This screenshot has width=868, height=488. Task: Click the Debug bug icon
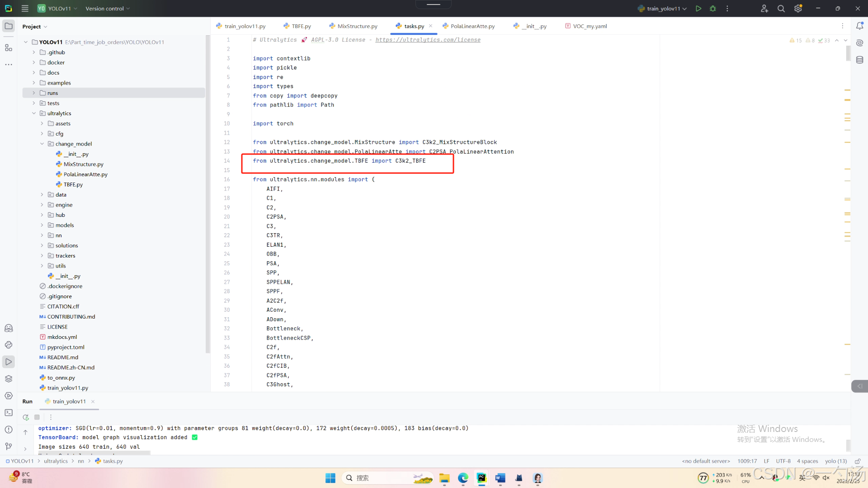click(x=713, y=9)
